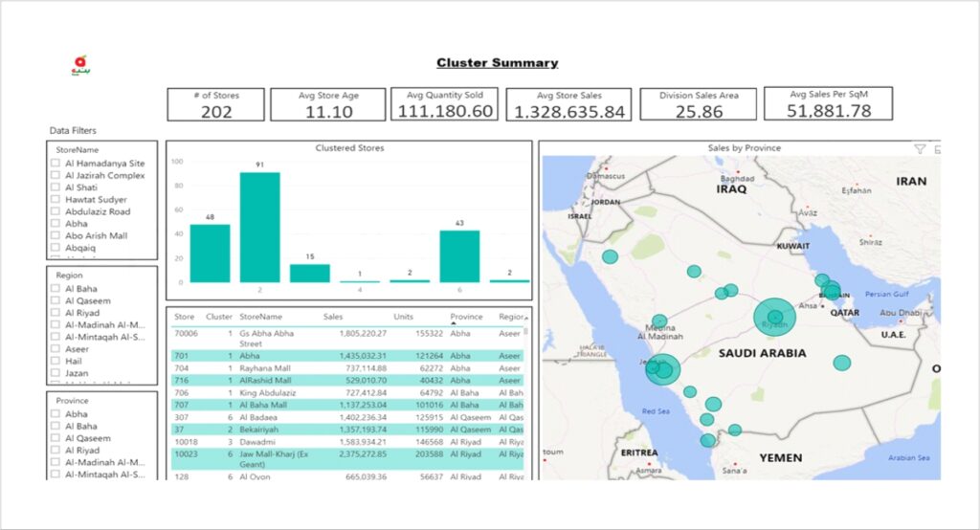The height and width of the screenshot is (530, 980).
Task: Check Al Riyad in the Province filter
Action: coord(56,450)
